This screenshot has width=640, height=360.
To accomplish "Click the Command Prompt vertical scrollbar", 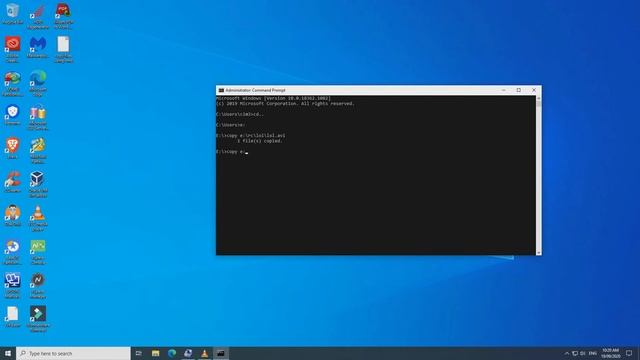I will (538, 175).
